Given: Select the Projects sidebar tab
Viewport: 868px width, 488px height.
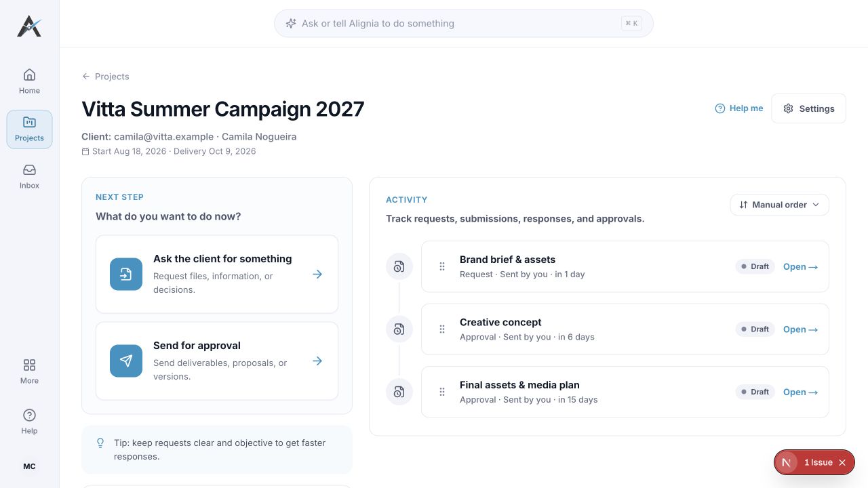Looking at the screenshot, I should point(29,129).
